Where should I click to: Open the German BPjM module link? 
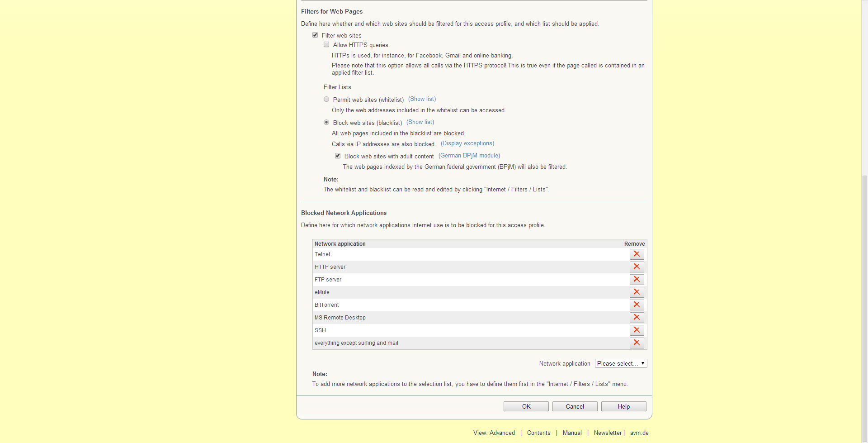tap(469, 156)
